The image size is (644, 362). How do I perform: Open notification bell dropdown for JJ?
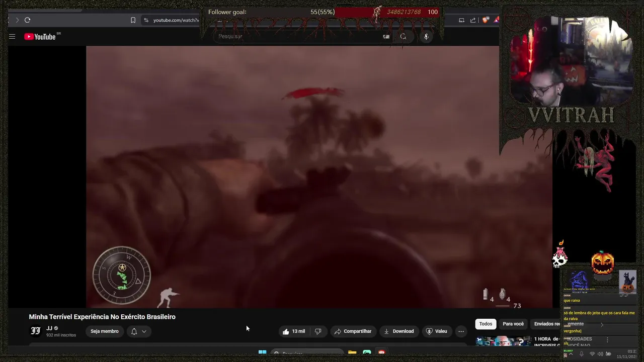pyautogui.click(x=138, y=331)
